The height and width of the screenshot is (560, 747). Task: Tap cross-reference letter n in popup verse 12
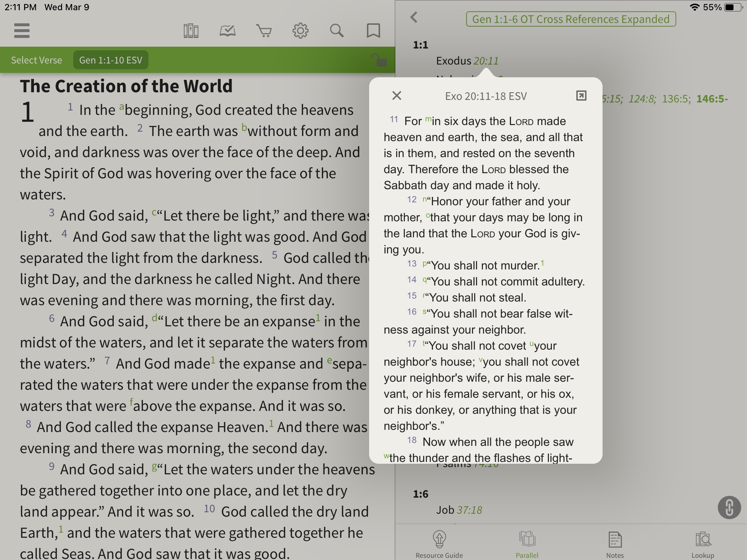425,199
